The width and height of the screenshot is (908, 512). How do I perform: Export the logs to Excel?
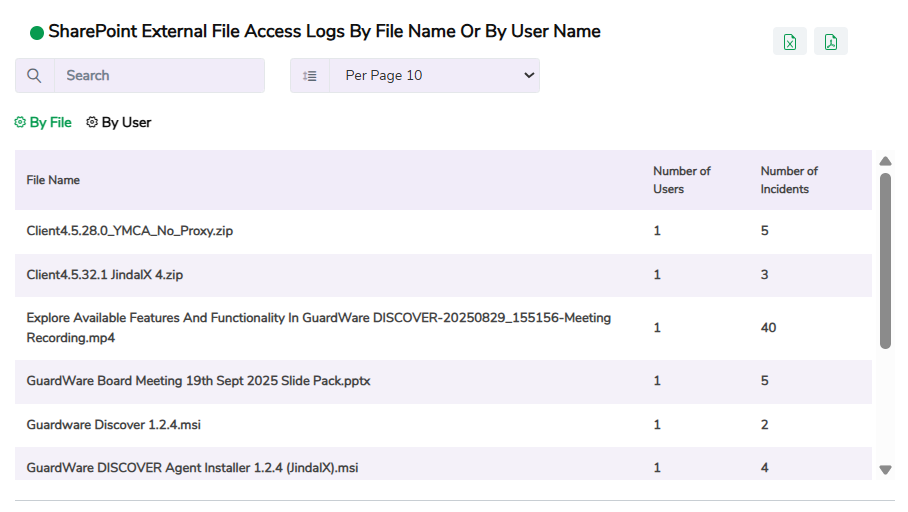(790, 42)
